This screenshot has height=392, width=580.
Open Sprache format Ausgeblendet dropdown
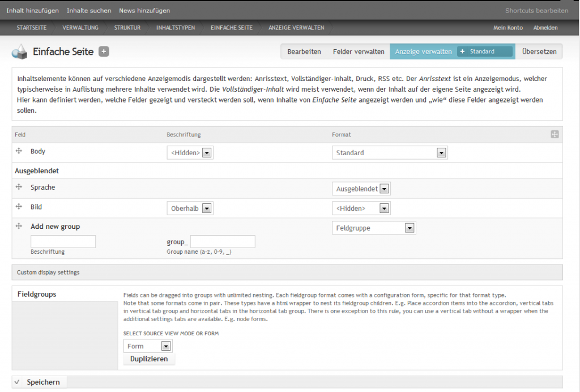[x=361, y=189]
